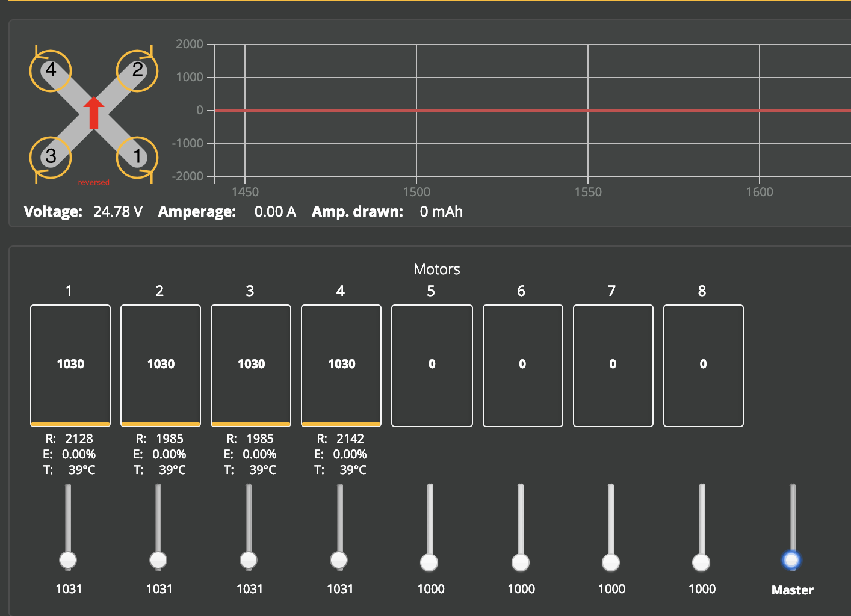This screenshot has height=616, width=851.
Task: Click the Master slider handle
Action: (x=791, y=560)
